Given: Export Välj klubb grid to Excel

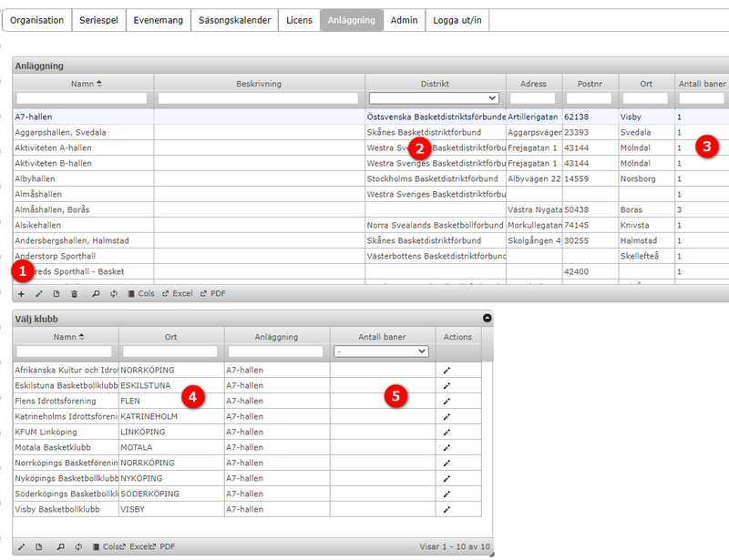Looking at the screenshot, I should click(x=136, y=547).
